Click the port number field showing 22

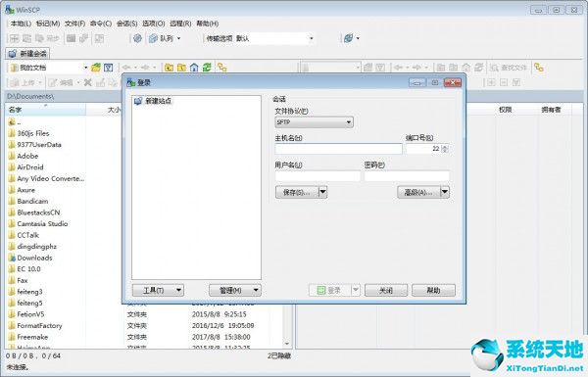(423, 149)
